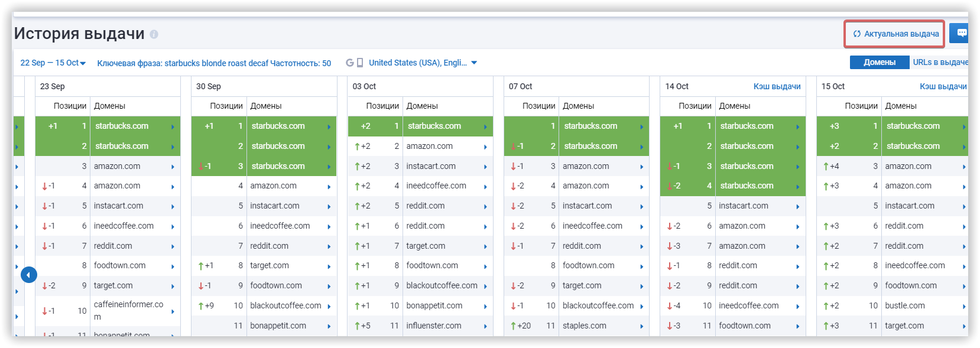Click target.com domain in 07 Oct column

(x=582, y=285)
